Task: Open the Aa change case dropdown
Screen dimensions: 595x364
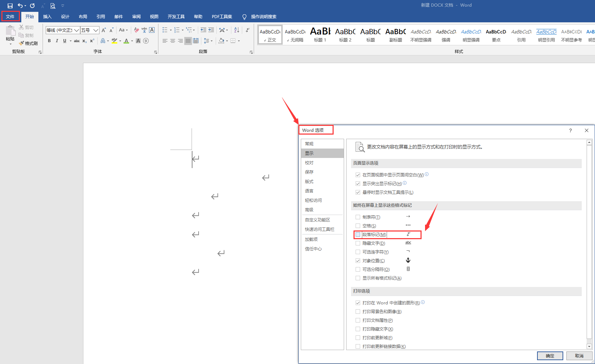Action: tap(123, 30)
